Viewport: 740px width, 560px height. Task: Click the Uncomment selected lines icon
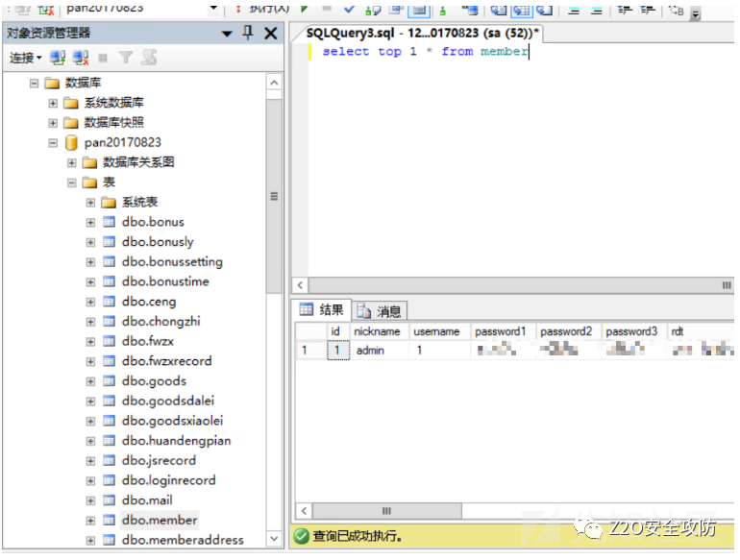pyautogui.click(x=597, y=10)
